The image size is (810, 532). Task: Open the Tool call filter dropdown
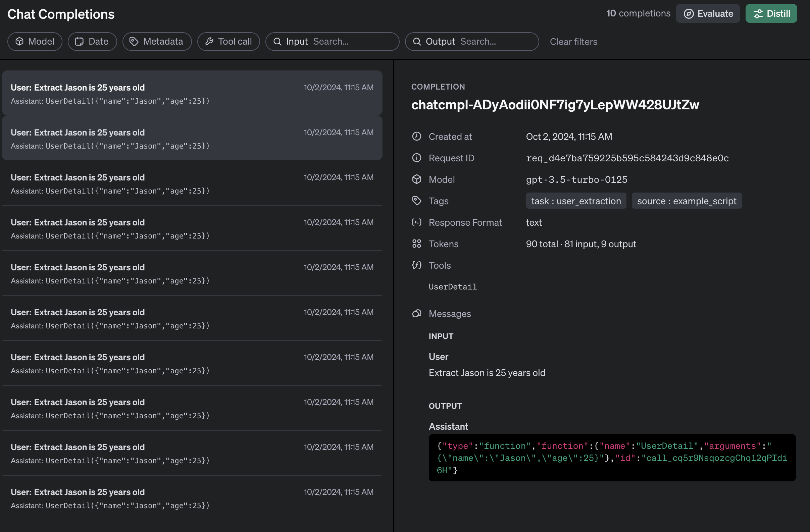pyautogui.click(x=235, y=42)
